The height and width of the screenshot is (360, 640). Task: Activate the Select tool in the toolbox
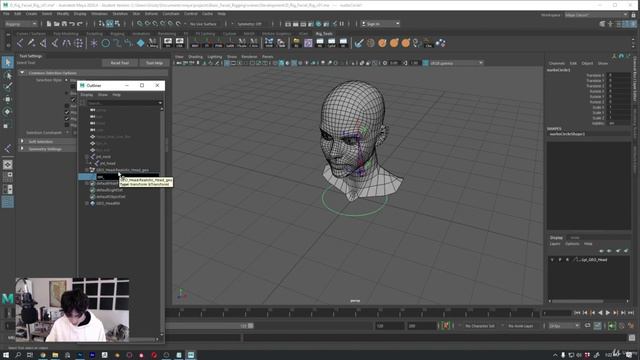coord(7,62)
